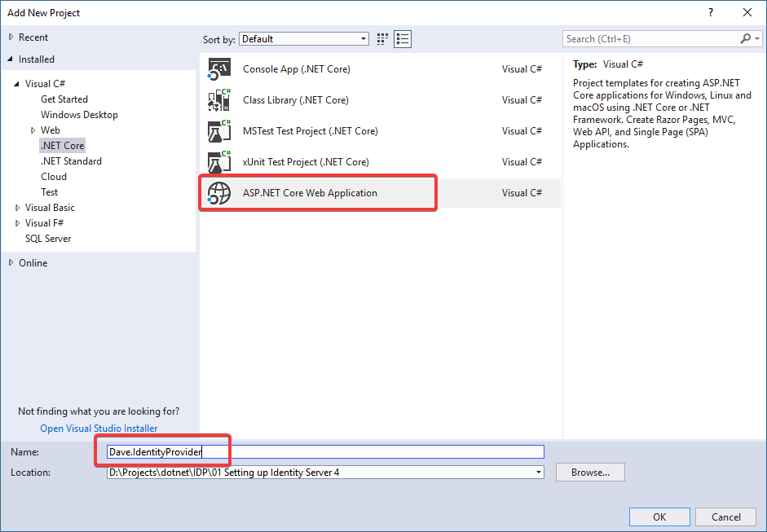Click the OK button
767x532 pixels.
click(x=659, y=517)
